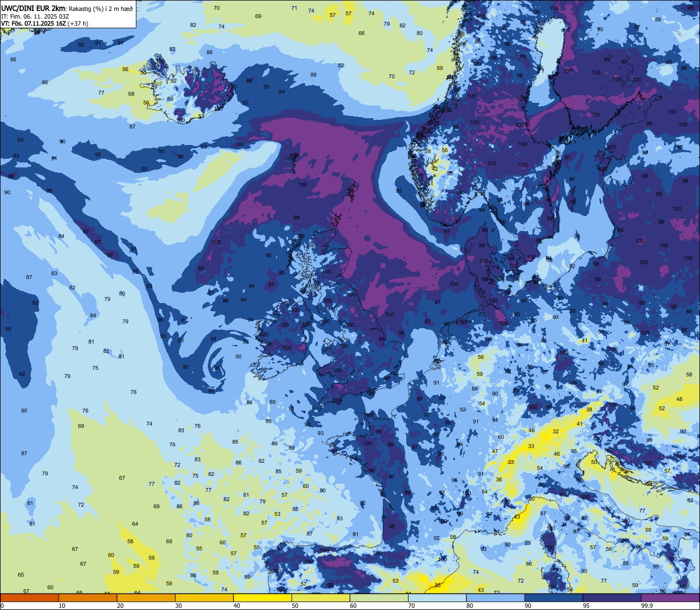
Task: Click the 50–60 legend color segment
Action: point(320,597)
